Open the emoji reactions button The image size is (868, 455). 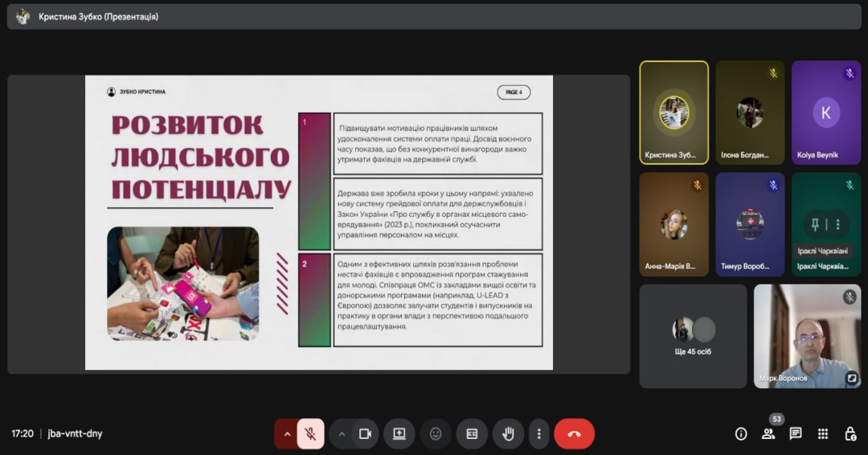coord(436,434)
